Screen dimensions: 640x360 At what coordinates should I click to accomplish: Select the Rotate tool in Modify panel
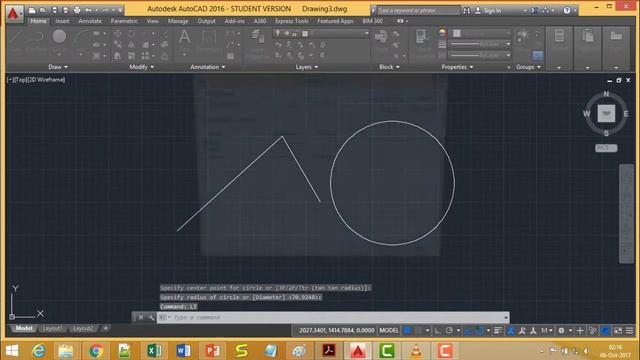point(131,33)
